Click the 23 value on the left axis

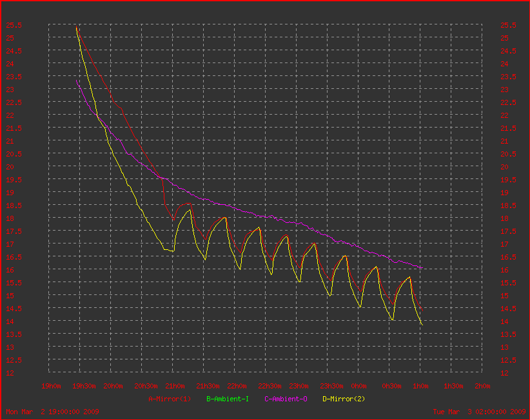tap(10, 90)
